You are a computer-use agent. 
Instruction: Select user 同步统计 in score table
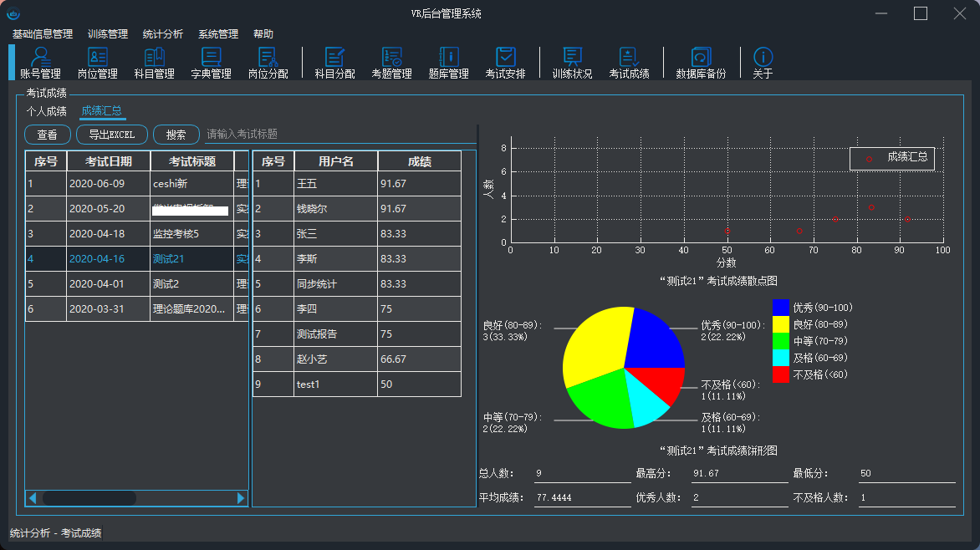(x=357, y=283)
